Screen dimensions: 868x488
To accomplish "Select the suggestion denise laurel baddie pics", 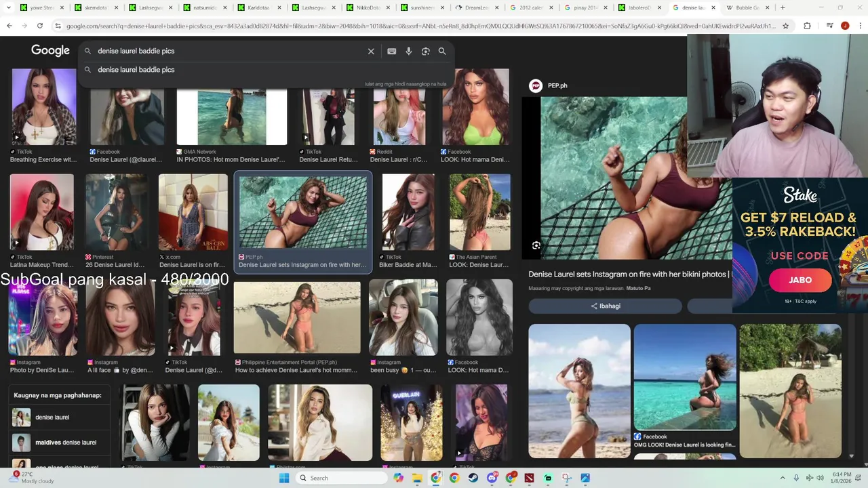I will 266,70.
